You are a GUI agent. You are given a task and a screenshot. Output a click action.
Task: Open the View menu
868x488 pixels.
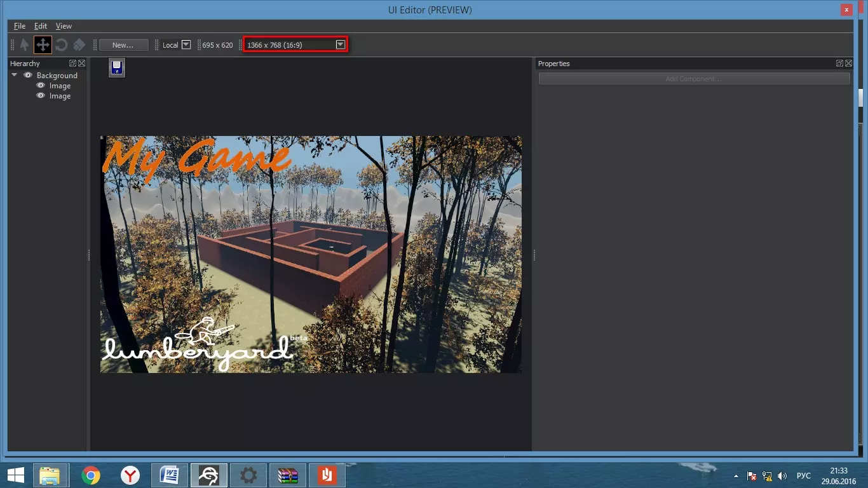click(64, 26)
